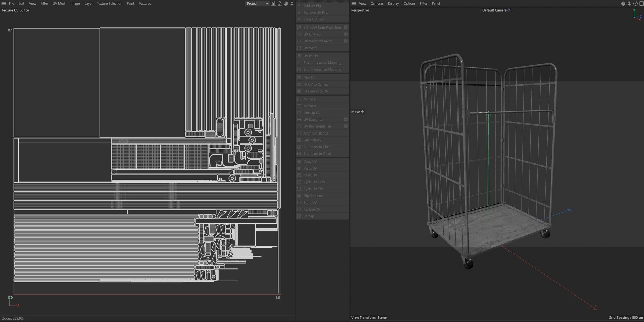Click the Zoom: 259.0% status text
This screenshot has width=644, height=322.
pyautogui.click(x=13, y=318)
